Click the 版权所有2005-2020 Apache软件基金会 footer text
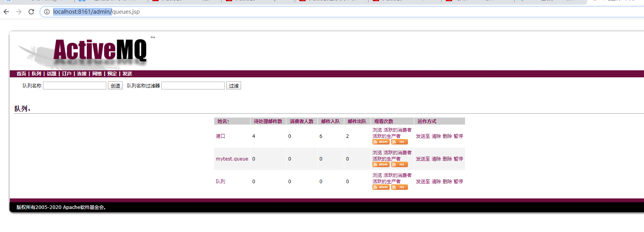The height and width of the screenshot is (232, 644). pyautogui.click(x=61, y=207)
